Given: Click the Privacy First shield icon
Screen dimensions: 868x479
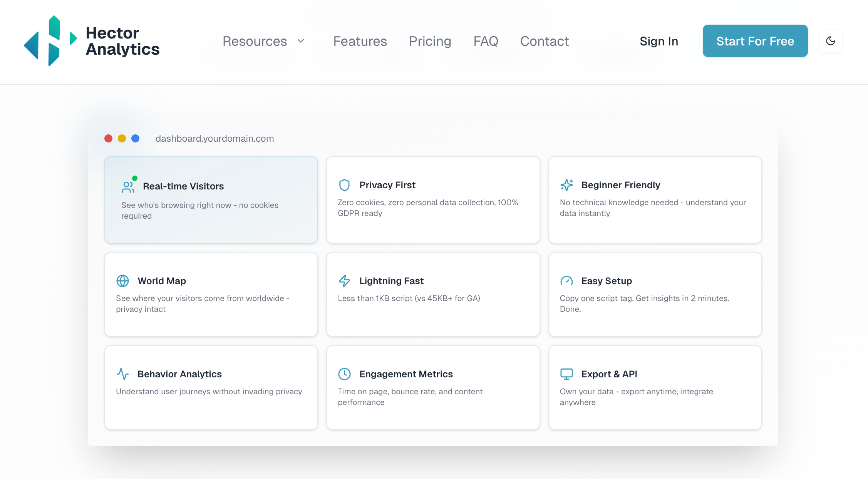Looking at the screenshot, I should [x=344, y=185].
